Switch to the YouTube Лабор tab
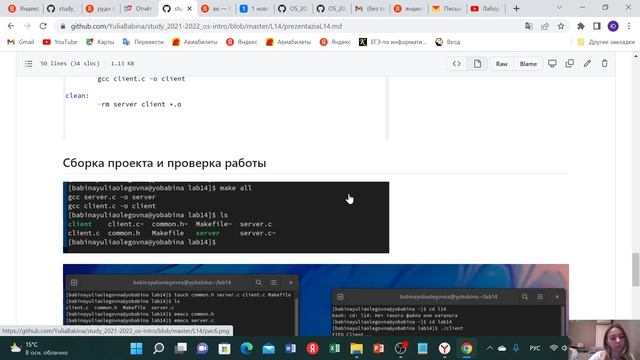640x360 pixels. (x=485, y=8)
